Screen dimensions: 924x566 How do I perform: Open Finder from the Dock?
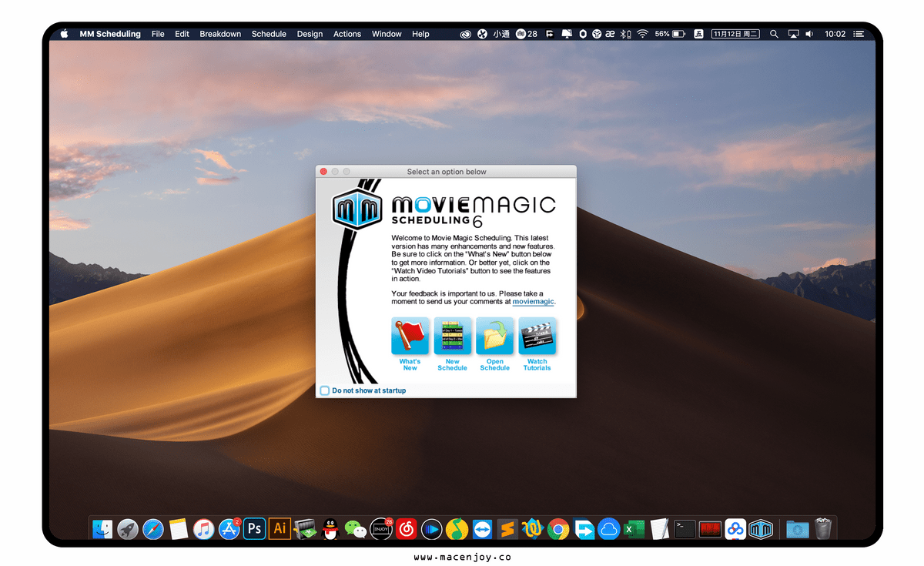coord(102,528)
